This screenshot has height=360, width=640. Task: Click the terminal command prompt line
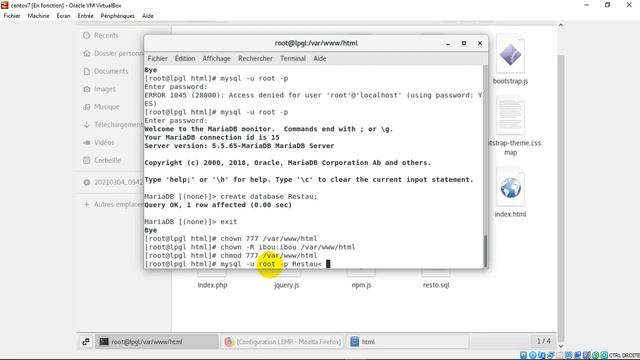click(238, 264)
